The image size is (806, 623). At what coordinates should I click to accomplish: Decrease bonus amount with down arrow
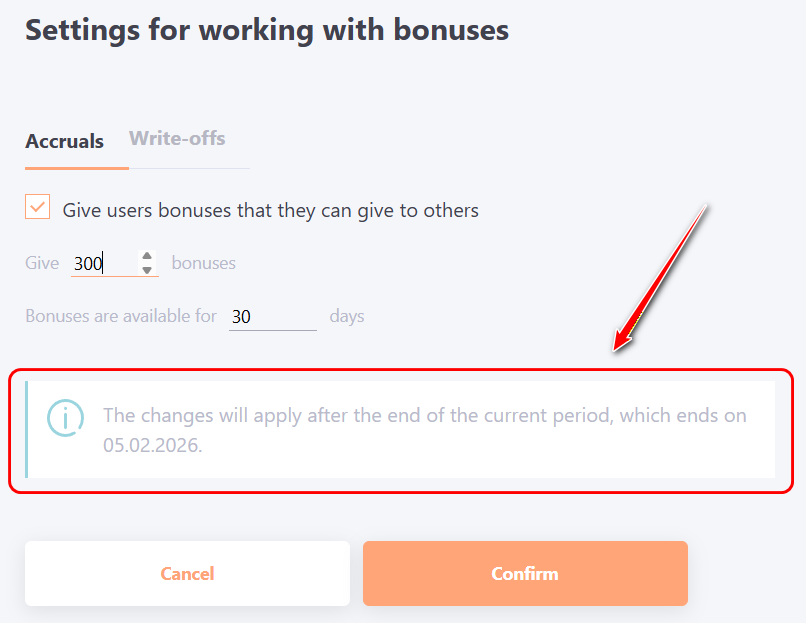pyautogui.click(x=147, y=270)
